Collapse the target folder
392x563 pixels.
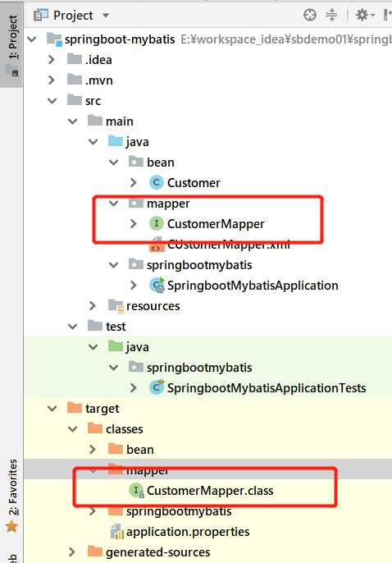coord(52,409)
